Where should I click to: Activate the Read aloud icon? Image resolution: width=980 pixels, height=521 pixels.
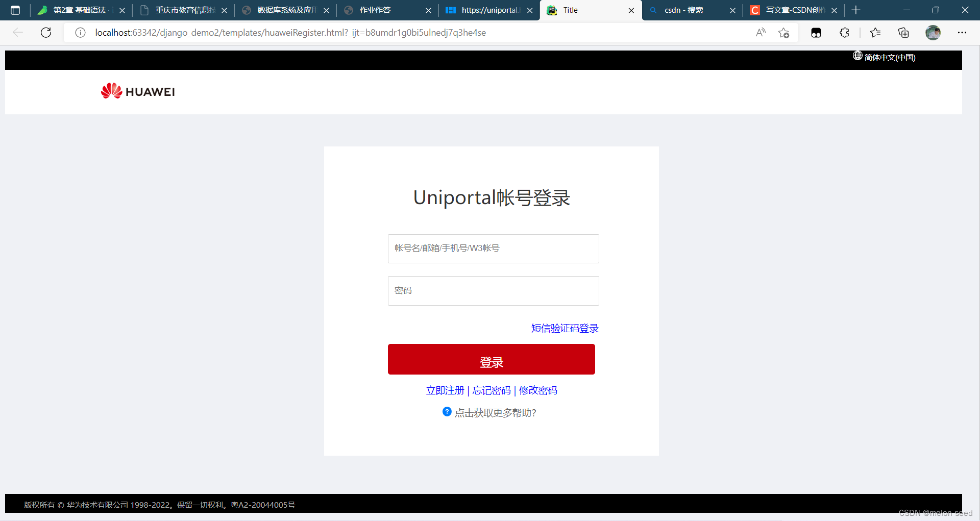pos(761,33)
